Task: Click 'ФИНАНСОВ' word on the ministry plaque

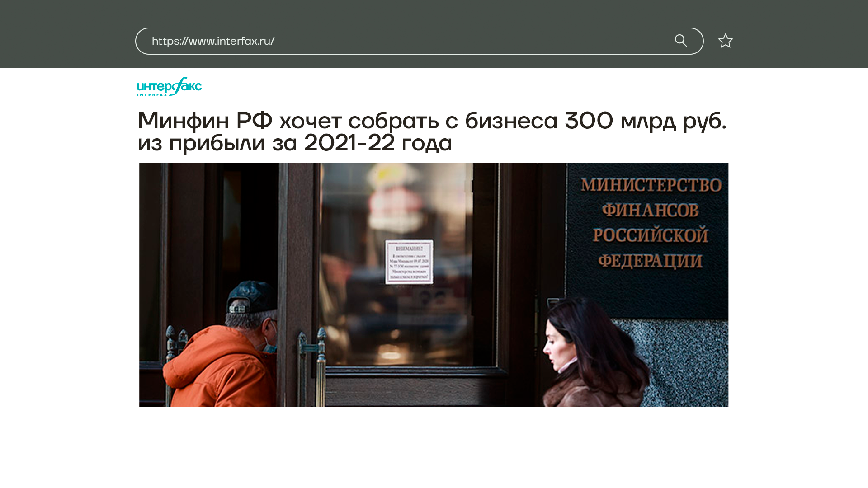Action: [650, 210]
